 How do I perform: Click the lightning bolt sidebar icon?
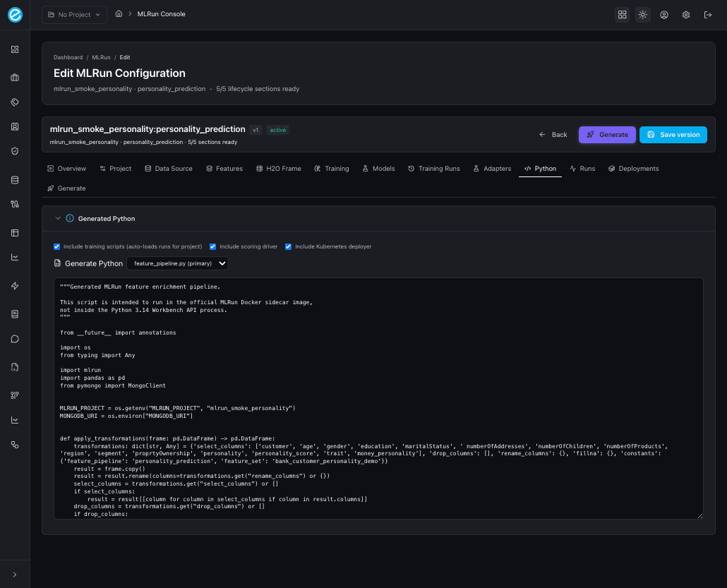pyautogui.click(x=14, y=286)
